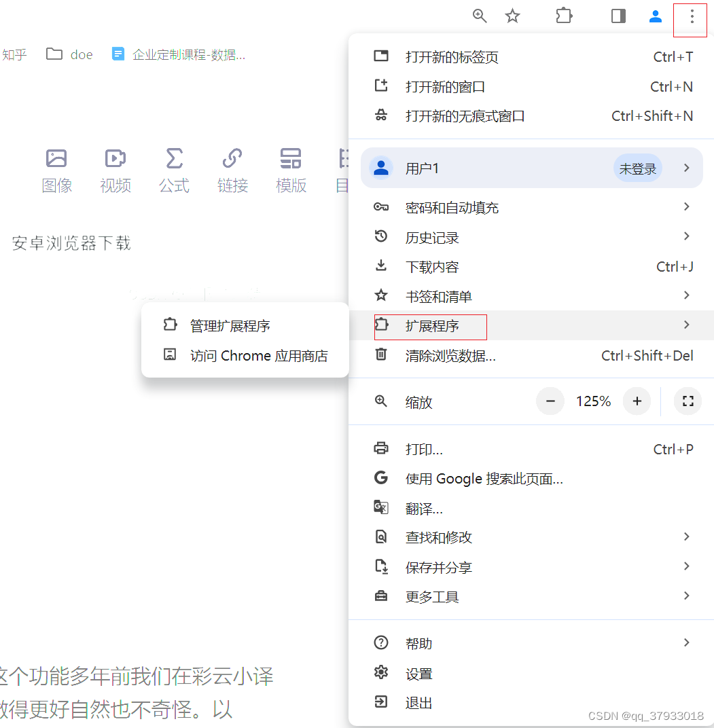Toggle the side panel icon
The width and height of the screenshot is (714, 728).
pos(618,16)
